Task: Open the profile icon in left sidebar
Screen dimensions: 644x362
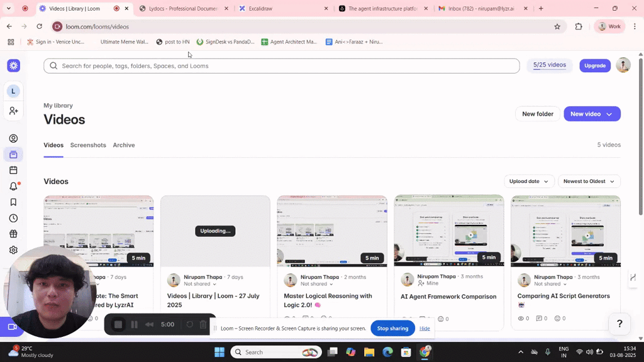Action: (14, 138)
